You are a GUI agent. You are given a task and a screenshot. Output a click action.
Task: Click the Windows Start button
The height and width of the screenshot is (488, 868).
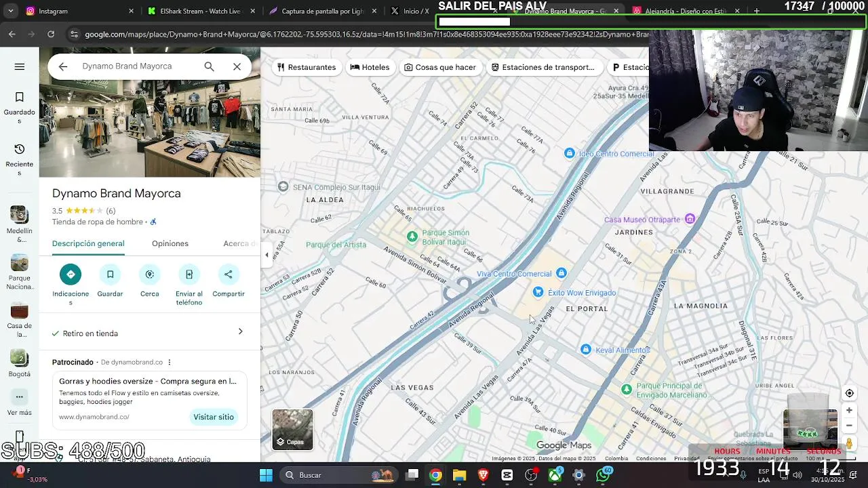(x=266, y=475)
